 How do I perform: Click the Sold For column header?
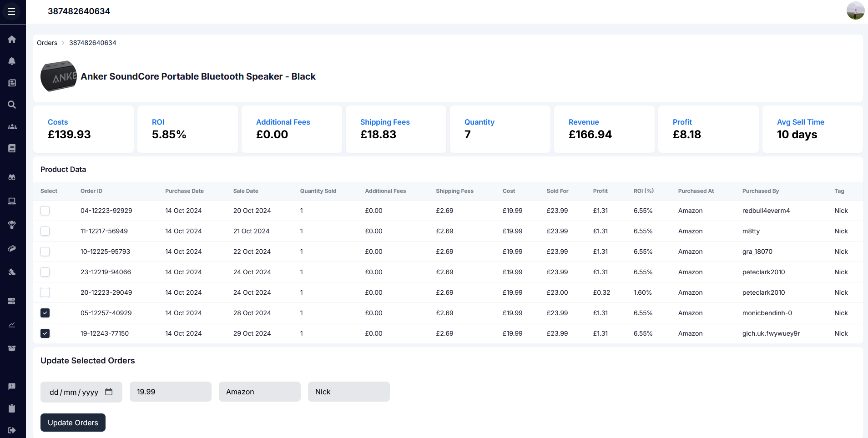(557, 191)
